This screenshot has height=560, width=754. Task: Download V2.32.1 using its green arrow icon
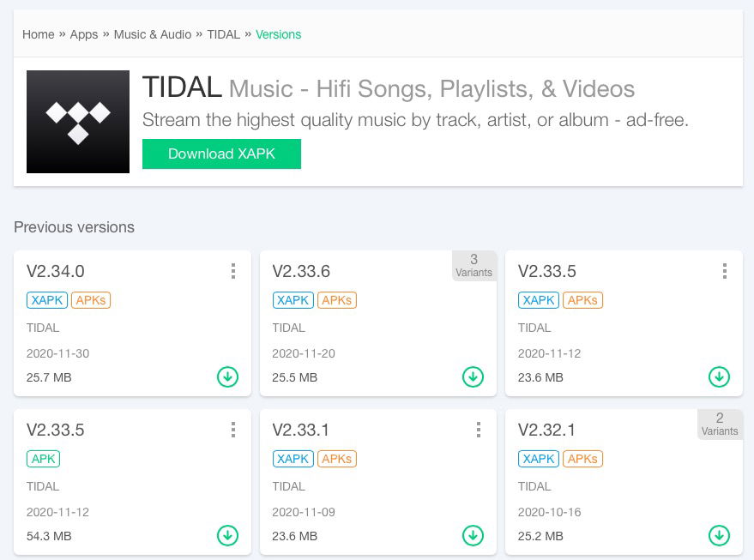(720, 535)
